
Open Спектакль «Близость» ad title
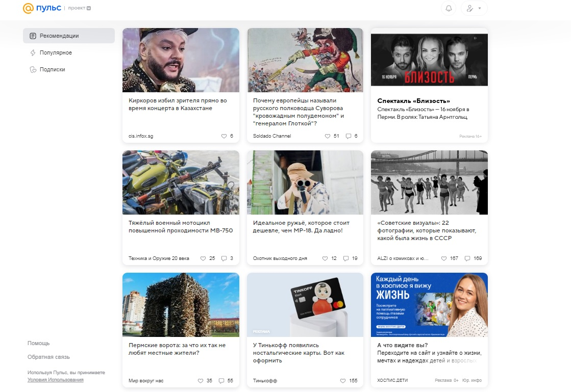click(x=414, y=101)
